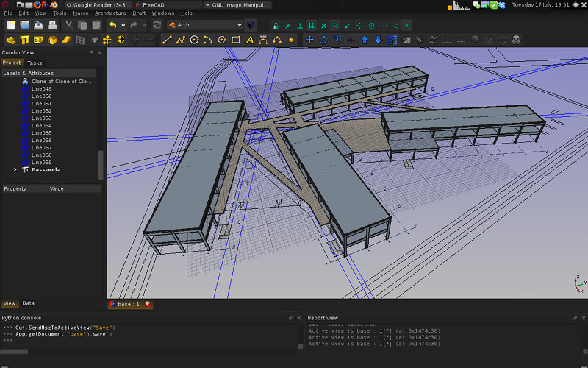Pick the Draft Rectangle tool
The image size is (588, 368).
tap(236, 40)
